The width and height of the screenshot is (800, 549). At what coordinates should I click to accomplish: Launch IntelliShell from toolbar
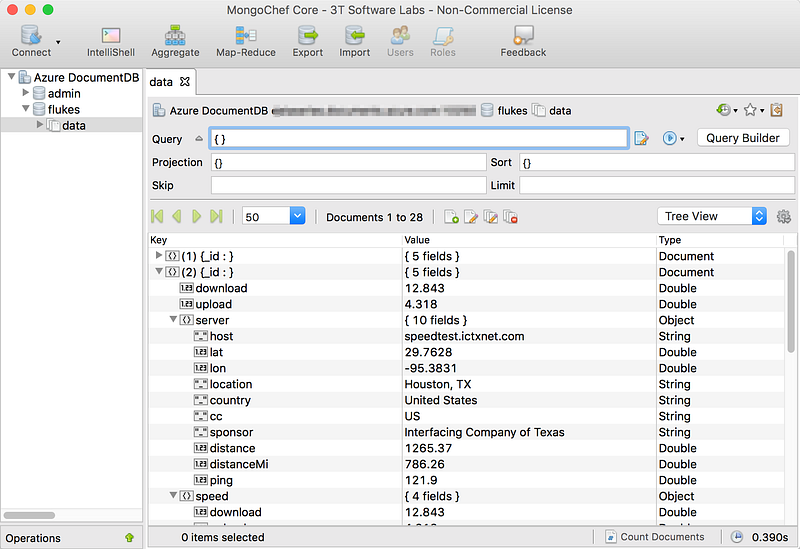[111, 41]
